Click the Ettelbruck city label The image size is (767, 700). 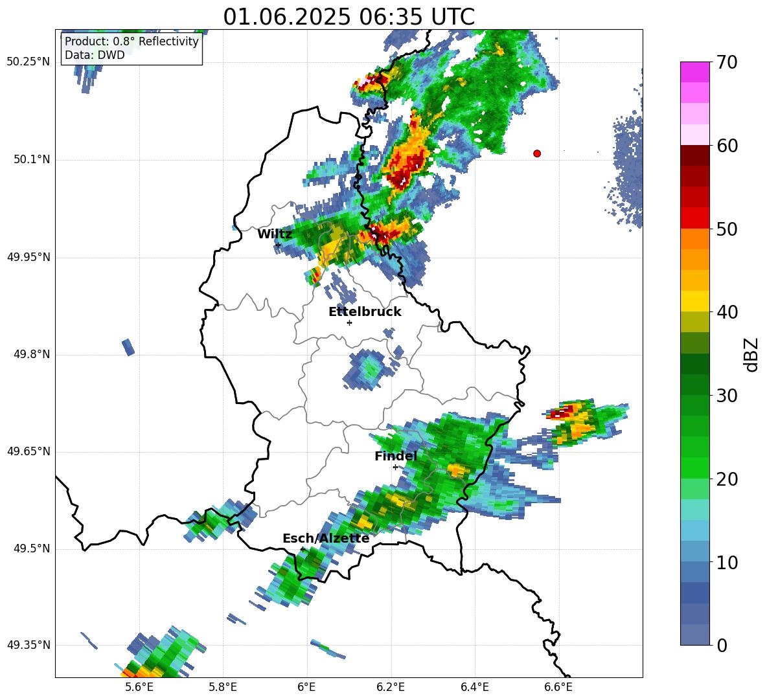[x=365, y=311]
